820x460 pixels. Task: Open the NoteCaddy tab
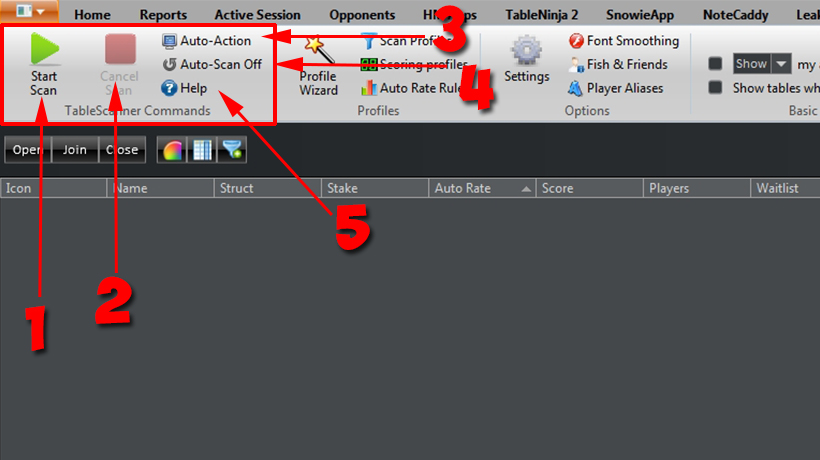click(x=735, y=15)
